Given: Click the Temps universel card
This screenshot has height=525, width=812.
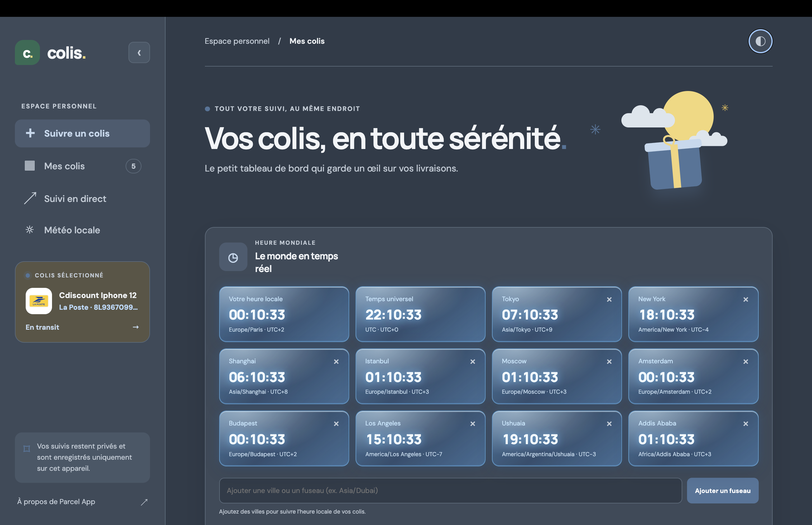Looking at the screenshot, I should 420,314.
